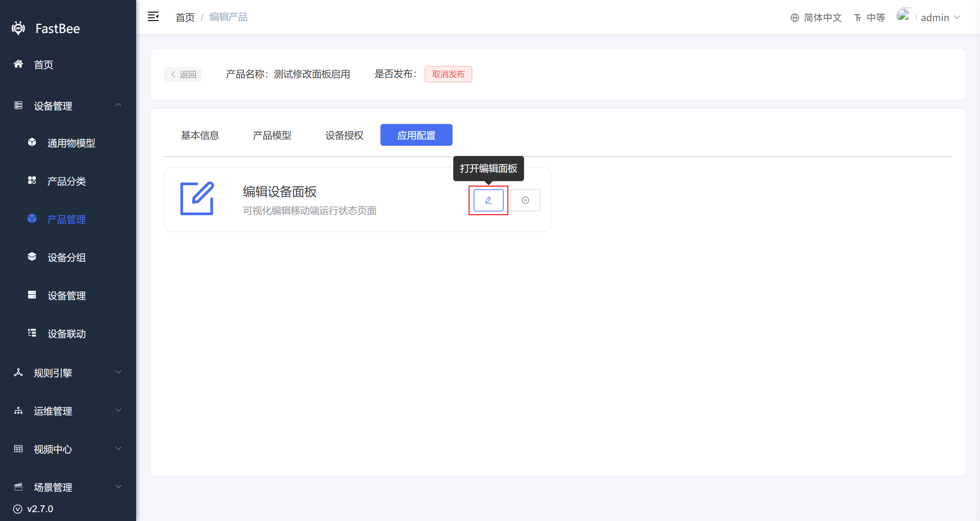Viewport: 980px width, 521px height.
Task: Switch to the 基本信息 tab
Action: [200, 135]
